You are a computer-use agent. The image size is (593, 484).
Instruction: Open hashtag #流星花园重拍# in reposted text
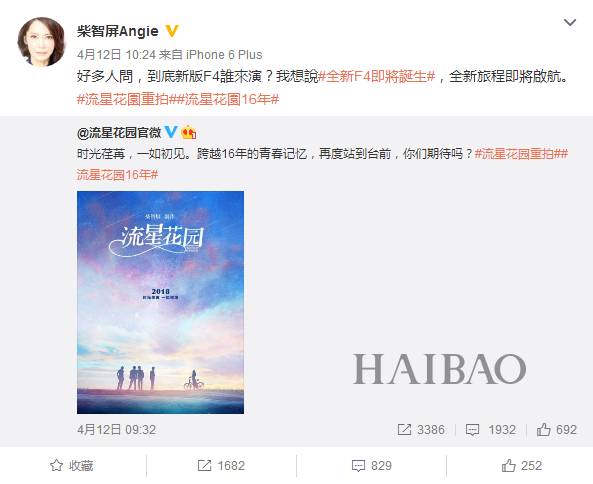click(517, 154)
